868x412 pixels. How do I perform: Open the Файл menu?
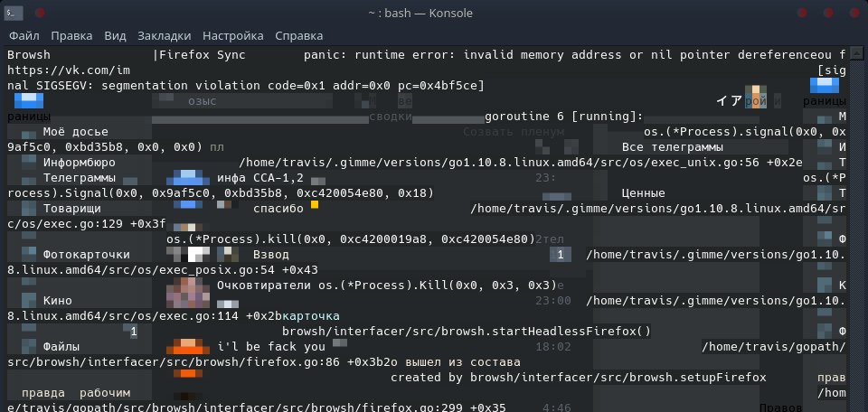(24, 36)
